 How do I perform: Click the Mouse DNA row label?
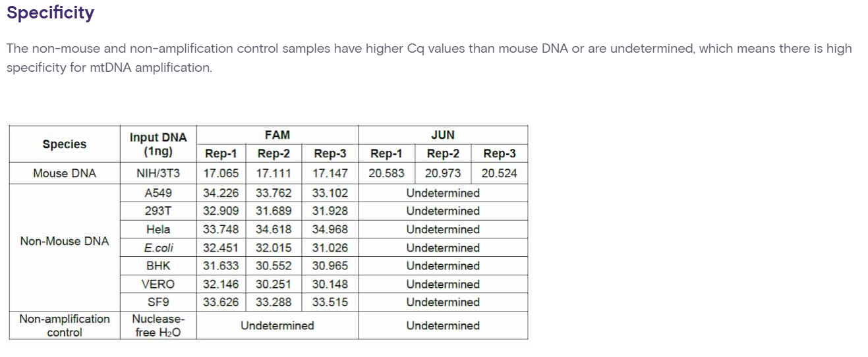(65, 173)
